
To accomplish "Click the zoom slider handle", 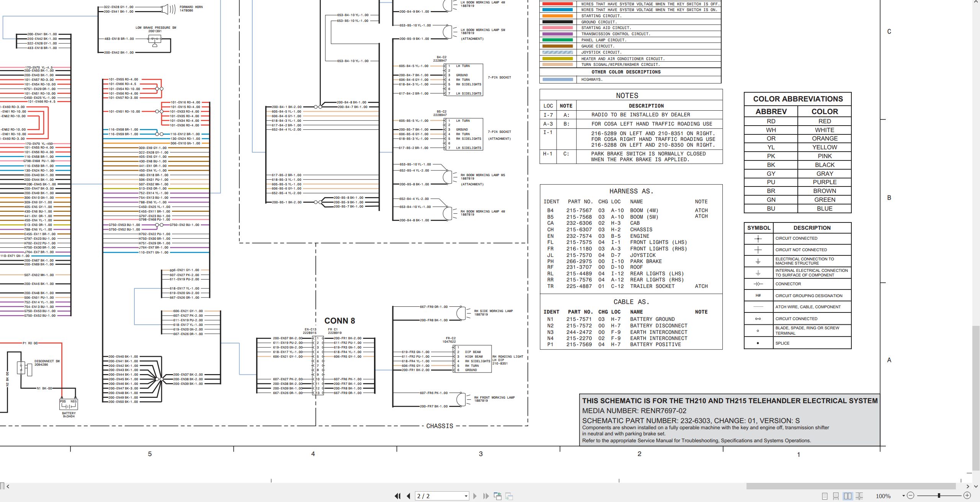I will (x=939, y=495).
